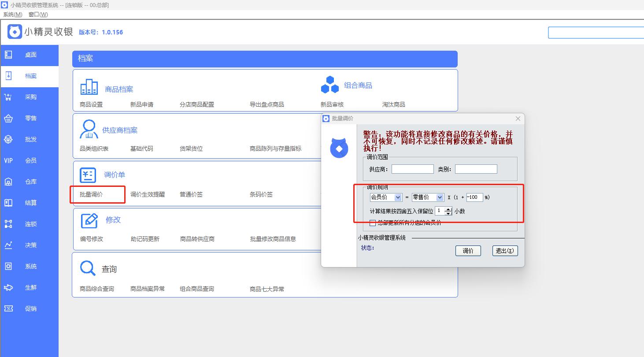Click the 修改 pencil edit icon
The image size is (644, 357).
click(89, 220)
